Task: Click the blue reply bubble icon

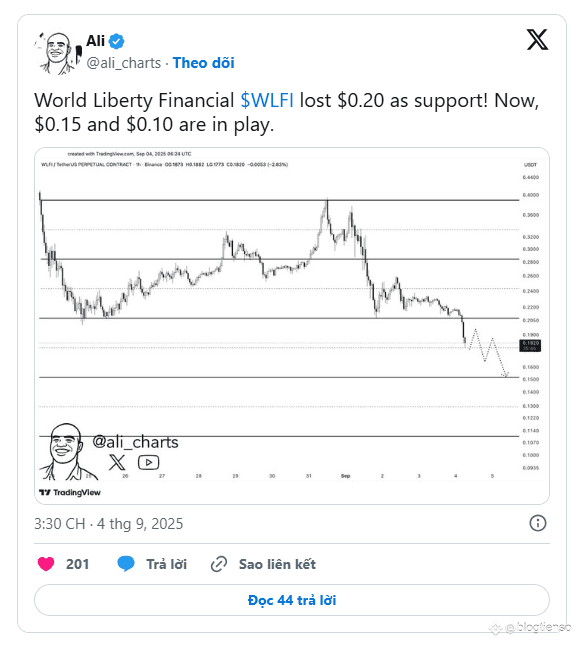Action: [126, 564]
